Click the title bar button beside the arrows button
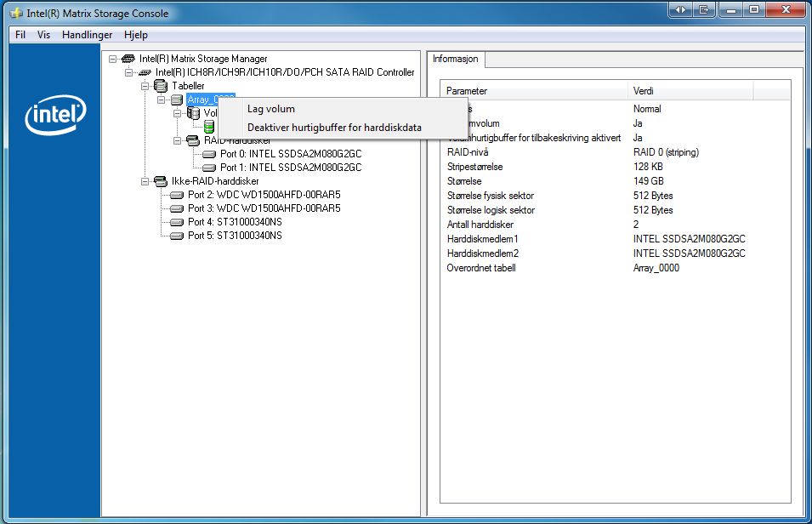 click(704, 9)
